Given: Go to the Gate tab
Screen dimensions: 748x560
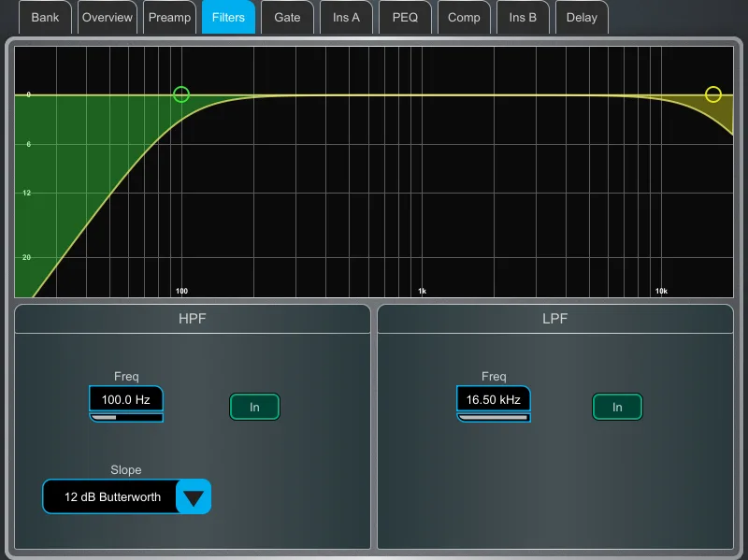Looking at the screenshot, I should tap(287, 17).
